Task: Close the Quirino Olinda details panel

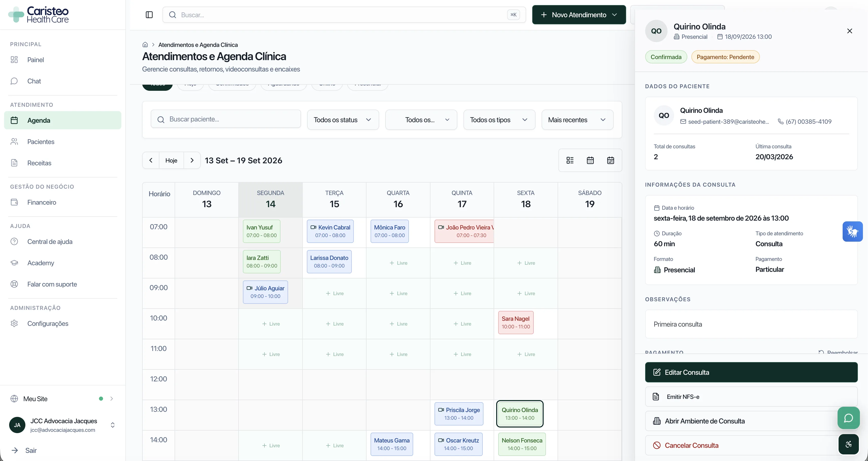Action: (x=849, y=31)
